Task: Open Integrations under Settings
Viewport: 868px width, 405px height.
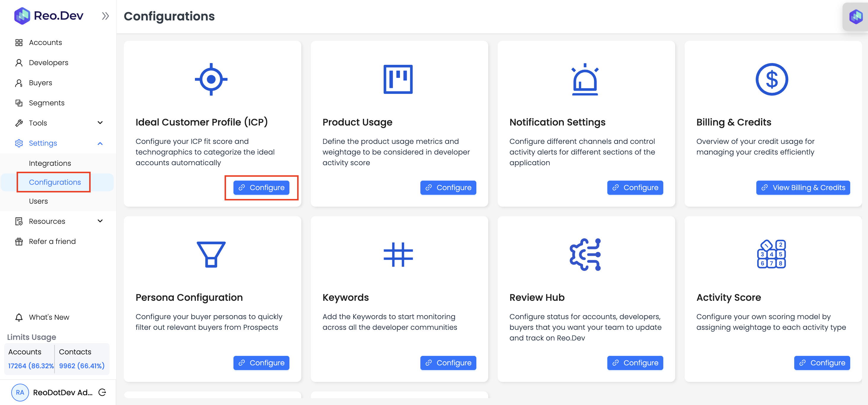Action: (50, 163)
